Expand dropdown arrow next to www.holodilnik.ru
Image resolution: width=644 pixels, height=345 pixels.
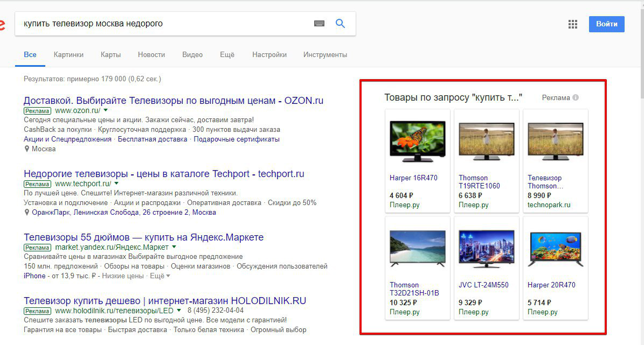[178, 310]
